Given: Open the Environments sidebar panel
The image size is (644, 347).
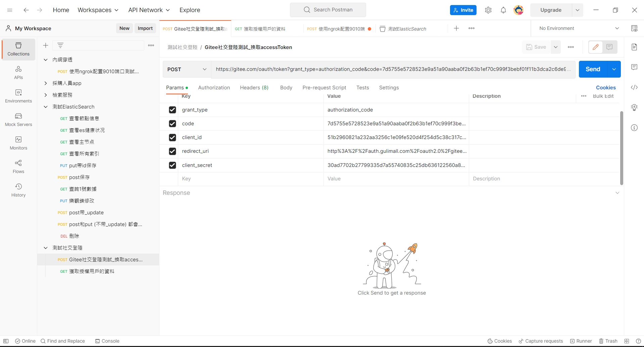Looking at the screenshot, I should 18,96.
